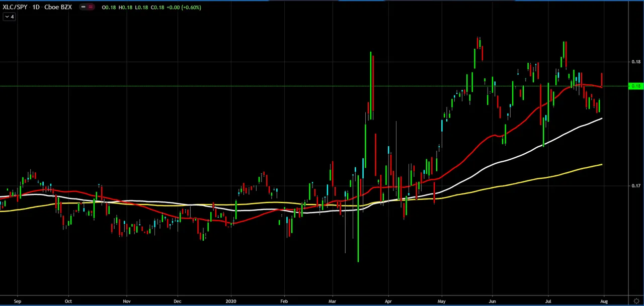The image size is (644, 306).
Task: Click the low value L0.18
Action: click(141, 7)
